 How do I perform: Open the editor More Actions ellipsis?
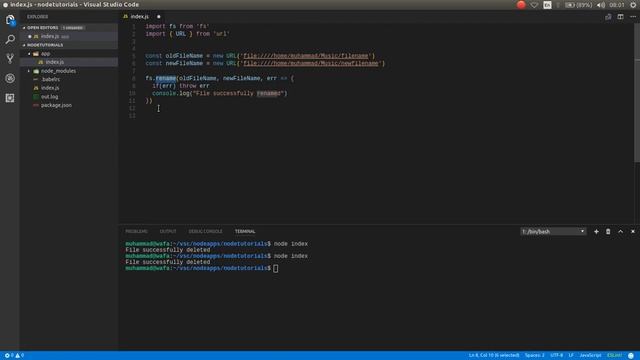[633, 17]
